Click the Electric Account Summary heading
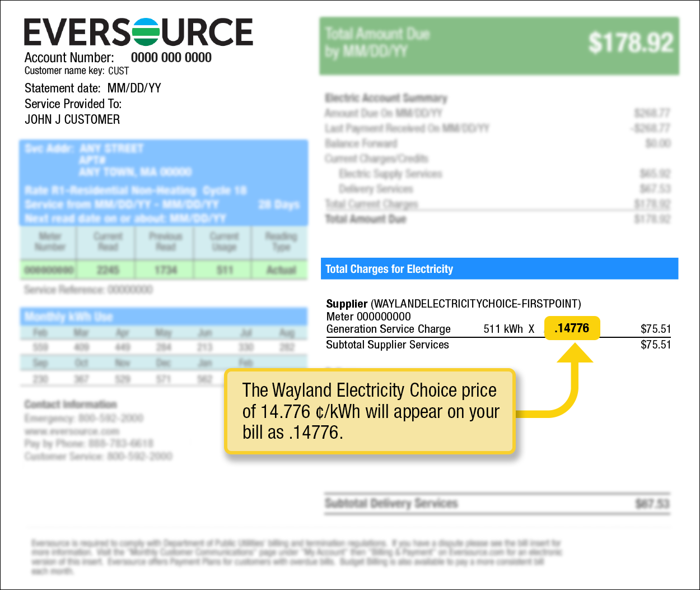This screenshot has height=590, width=700. click(386, 98)
